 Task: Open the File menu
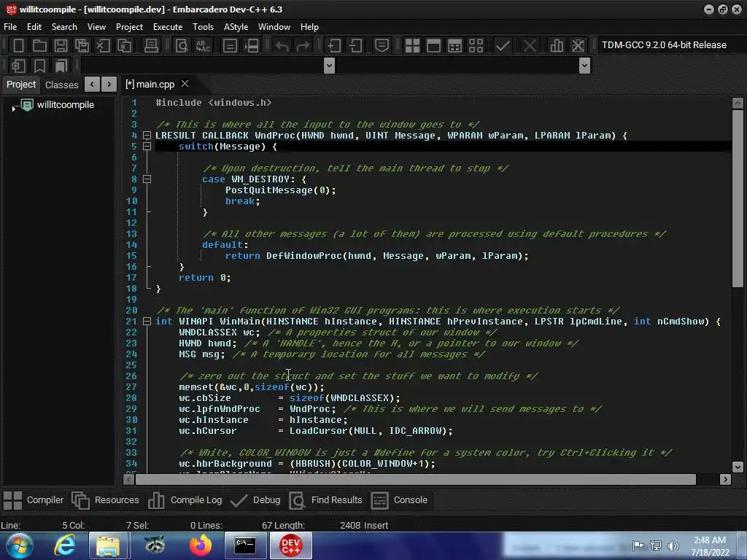point(10,27)
